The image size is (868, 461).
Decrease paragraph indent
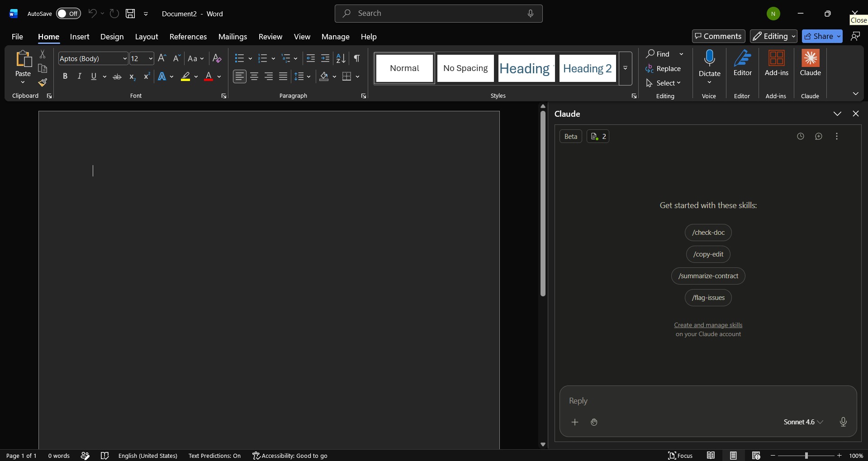[x=311, y=58]
